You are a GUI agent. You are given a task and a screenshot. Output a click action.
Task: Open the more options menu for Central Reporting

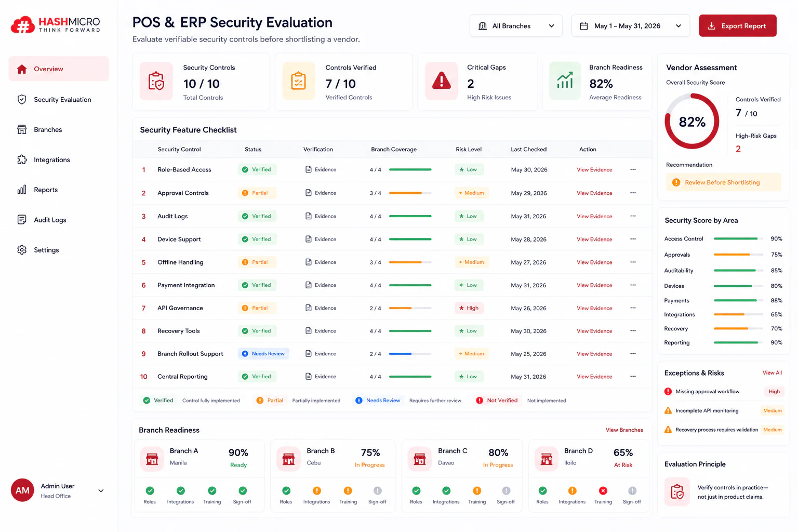click(x=633, y=377)
